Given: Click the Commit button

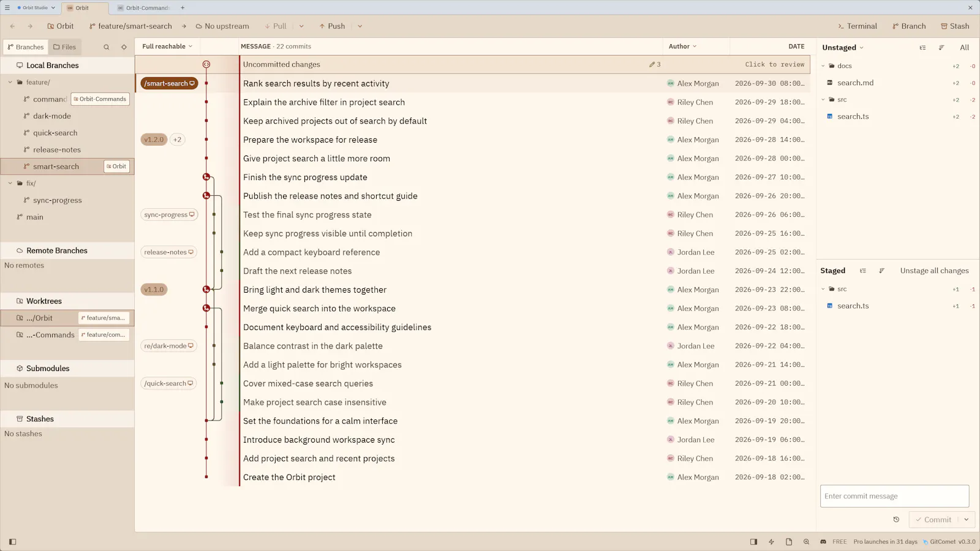Looking at the screenshot, I should [x=933, y=520].
